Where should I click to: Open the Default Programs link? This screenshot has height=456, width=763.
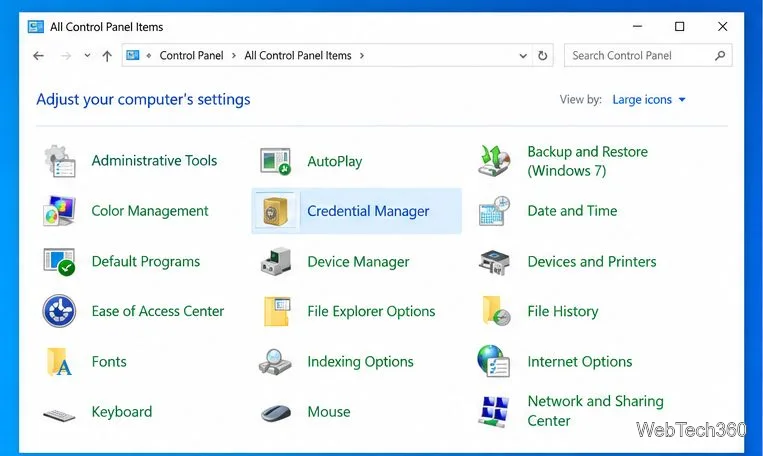(x=146, y=261)
